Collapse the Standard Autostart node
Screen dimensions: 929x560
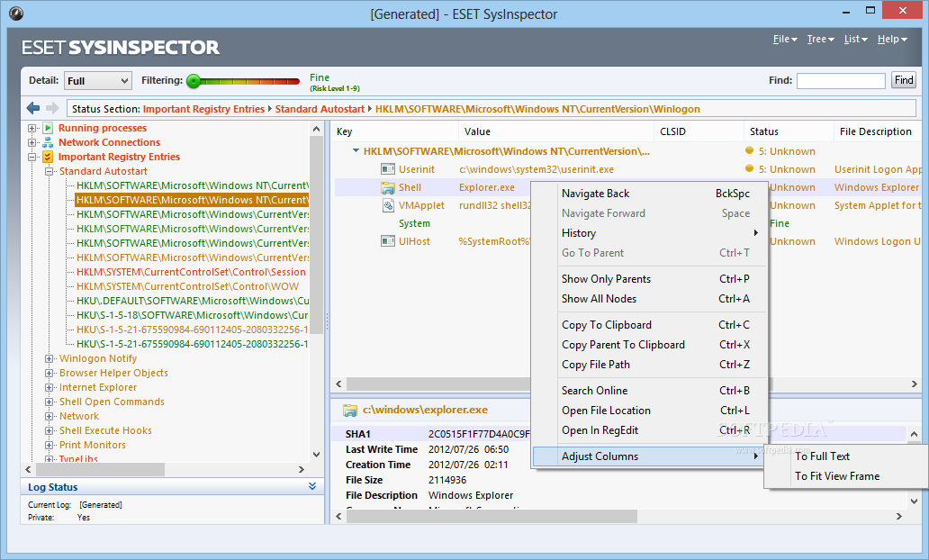(x=50, y=171)
